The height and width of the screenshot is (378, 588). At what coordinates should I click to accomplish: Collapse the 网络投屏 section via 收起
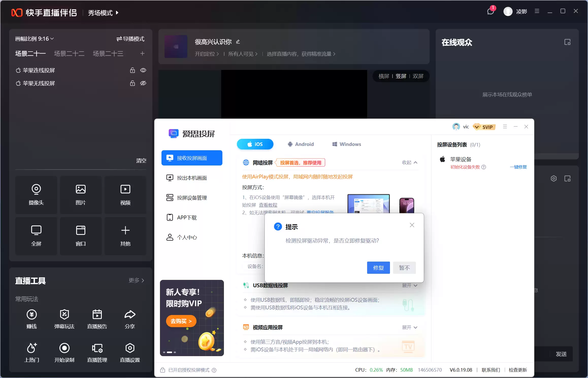pyautogui.click(x=409, y=162)
